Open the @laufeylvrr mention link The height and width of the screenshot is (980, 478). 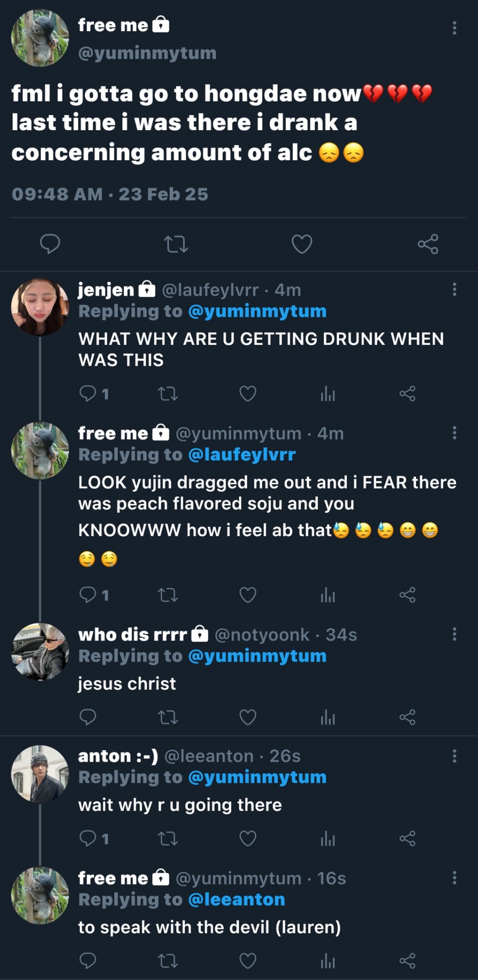click(242, 454)
